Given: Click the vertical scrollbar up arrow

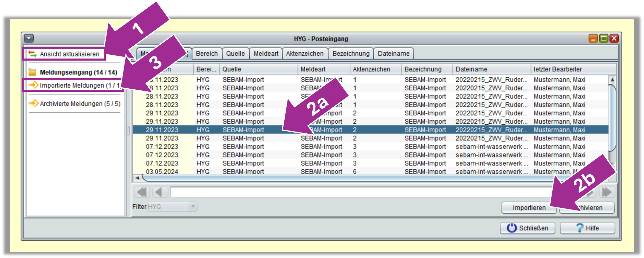Looking at the screenshot, I should [612, 80].
